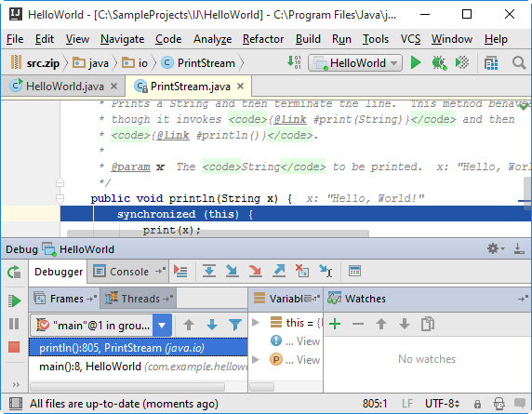Stop the debug session red square
This screenshot has width=532, height=414.
(14, 347)
